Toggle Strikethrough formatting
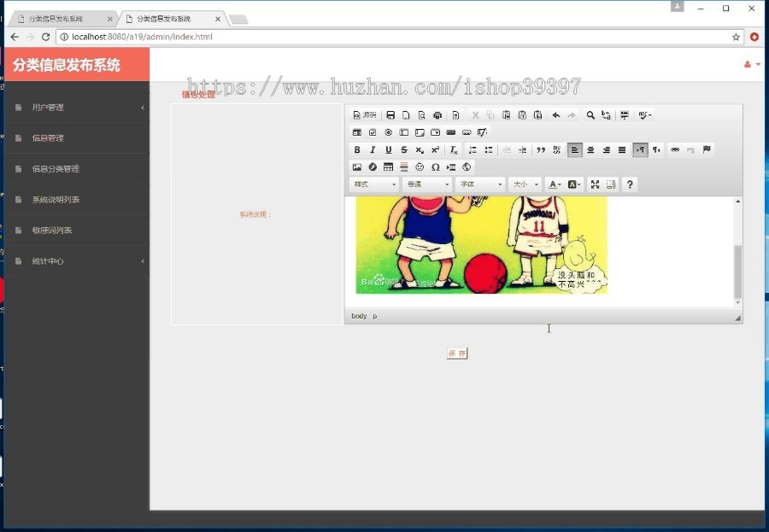This screenshot has height=532, width=769. (x=404, y=150)
